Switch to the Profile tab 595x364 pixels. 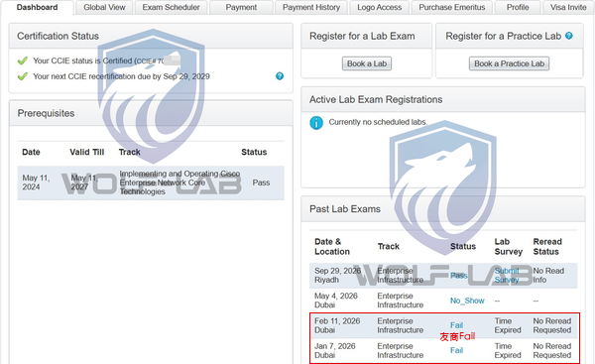click(x=518, y=7)
